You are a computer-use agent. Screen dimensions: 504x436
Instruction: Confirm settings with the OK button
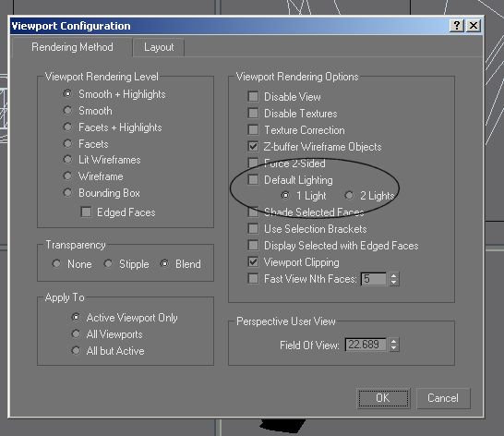click(x=383, y=398)
